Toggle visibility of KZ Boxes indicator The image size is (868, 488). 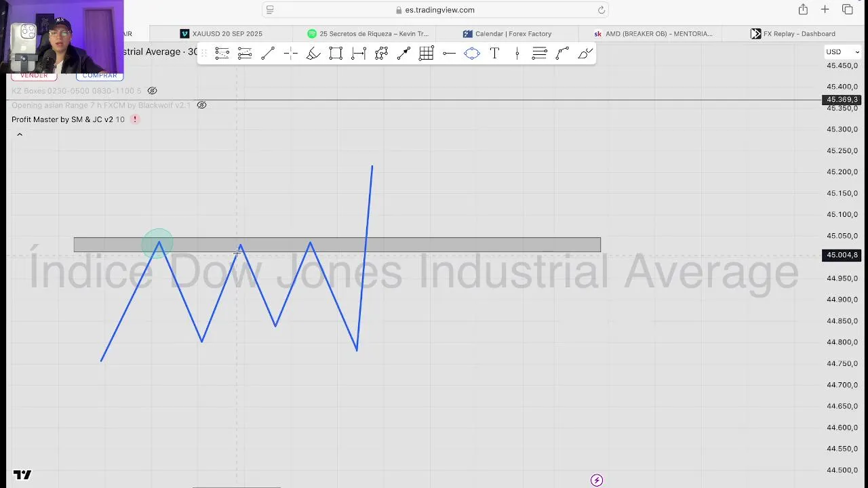152,91
